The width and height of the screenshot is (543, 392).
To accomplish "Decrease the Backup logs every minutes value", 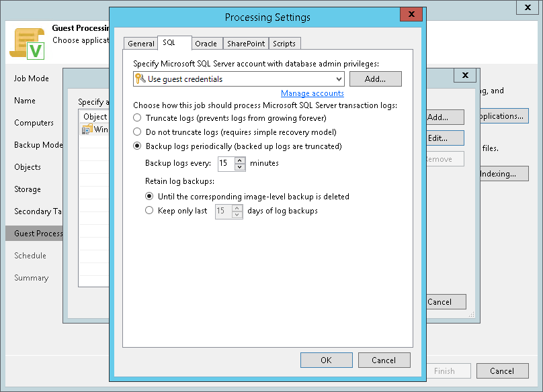I will pyautogui.click(x=240, y=167).
